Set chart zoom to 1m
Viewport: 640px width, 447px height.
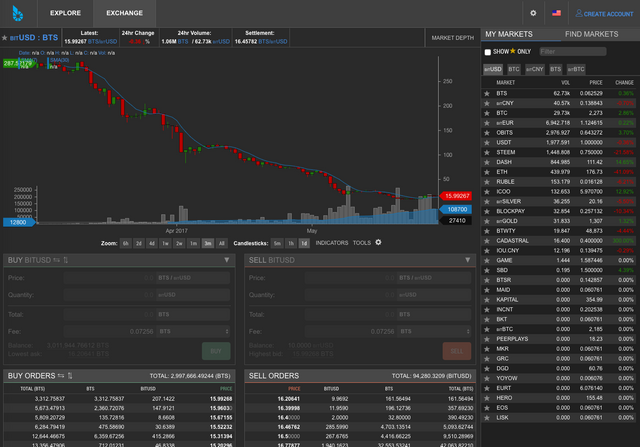tap(193, 243)
